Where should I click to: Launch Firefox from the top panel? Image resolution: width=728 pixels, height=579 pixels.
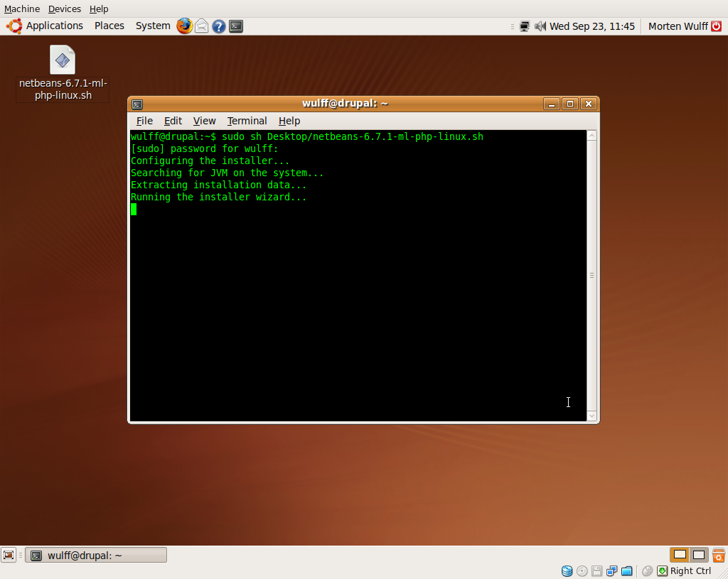[184, 26]
